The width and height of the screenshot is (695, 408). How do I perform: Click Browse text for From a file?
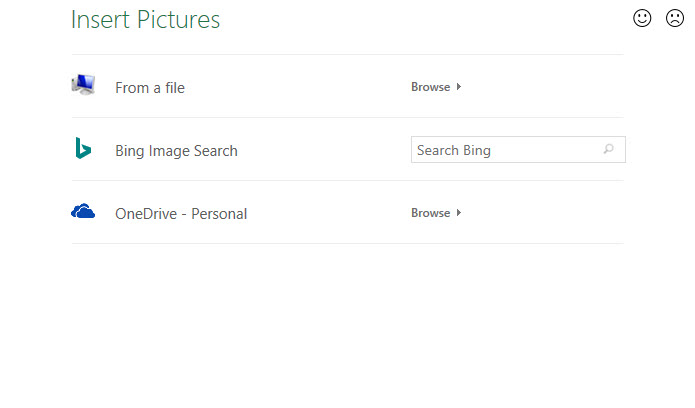(x=430, y=87)
